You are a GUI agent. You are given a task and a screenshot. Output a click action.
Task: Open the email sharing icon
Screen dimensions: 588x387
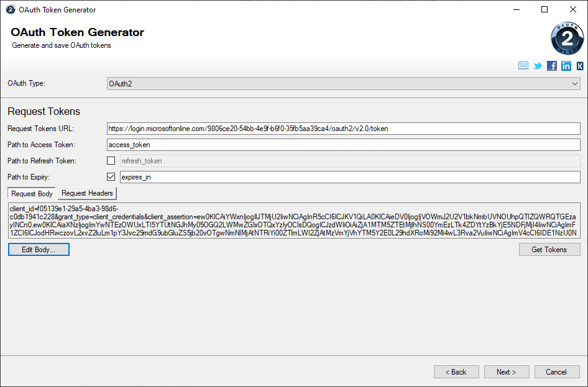(x=523, y=66)
